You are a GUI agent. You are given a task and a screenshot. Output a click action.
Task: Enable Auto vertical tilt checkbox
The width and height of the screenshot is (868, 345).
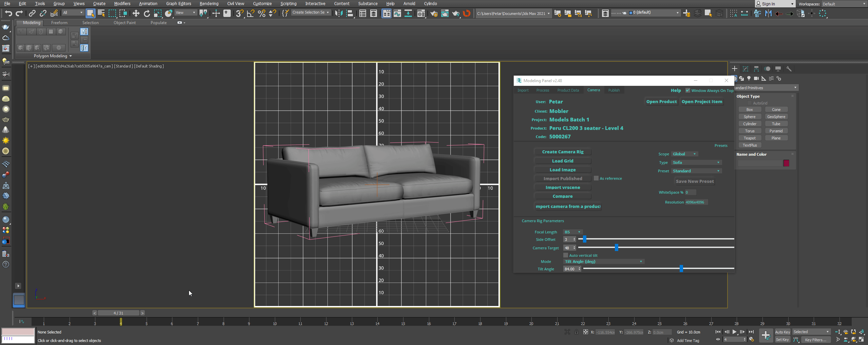(565, 255)
